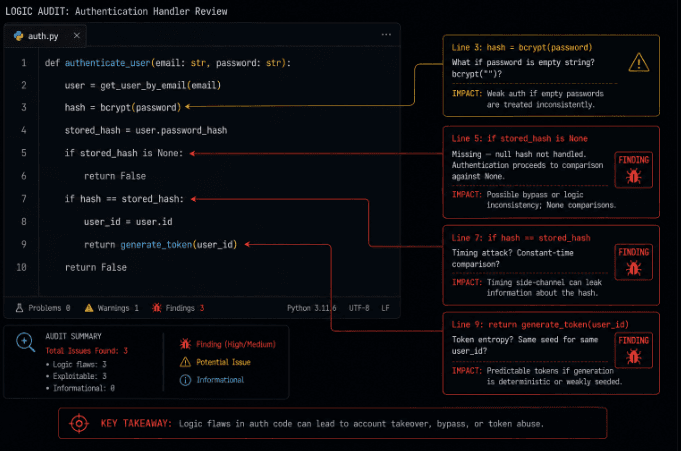Click 'Finding (High/Medium)' legend label
Viewport: 681px width, 451px height.
[x=236, y=344]
